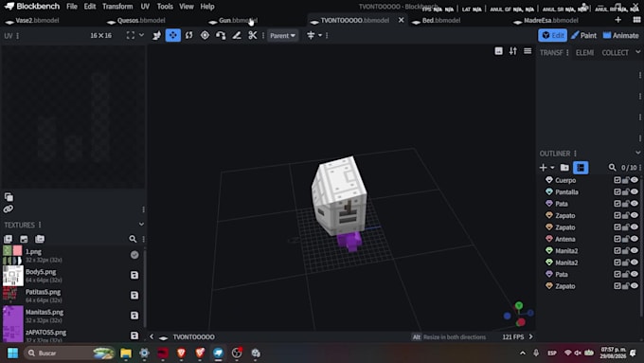Click UV fullscreen frame icon
This screenshot has width=644, height=363.
131,35
